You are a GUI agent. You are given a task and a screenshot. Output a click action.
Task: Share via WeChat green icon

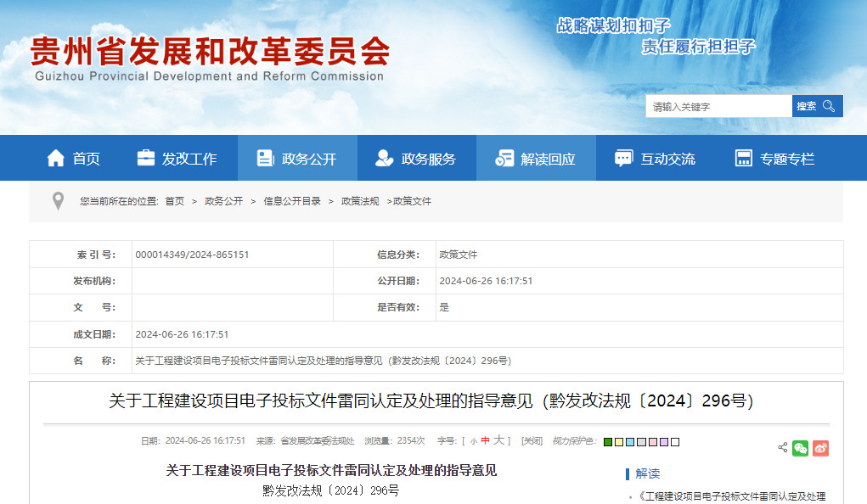pyautogui.click(x=800, y=447)
